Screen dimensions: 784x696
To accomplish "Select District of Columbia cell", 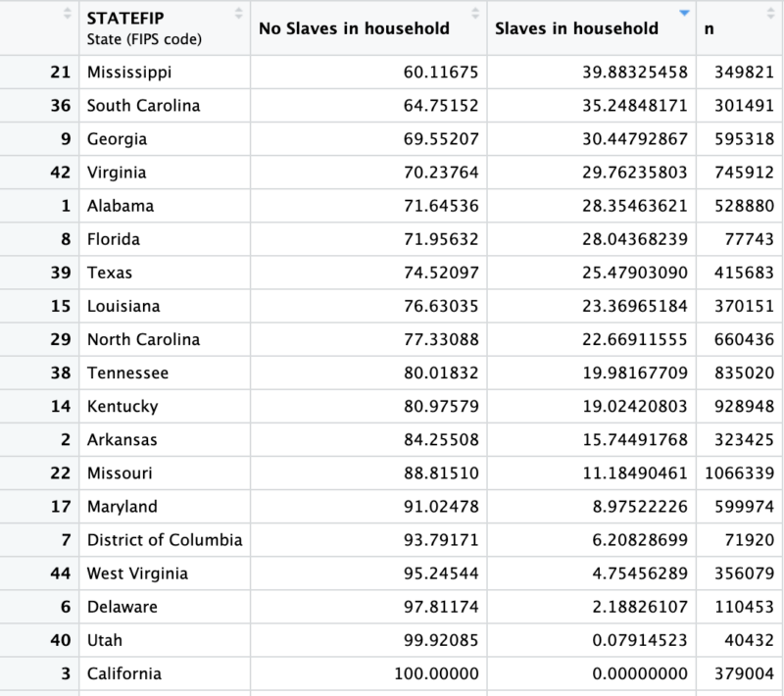I will [165, 540].
